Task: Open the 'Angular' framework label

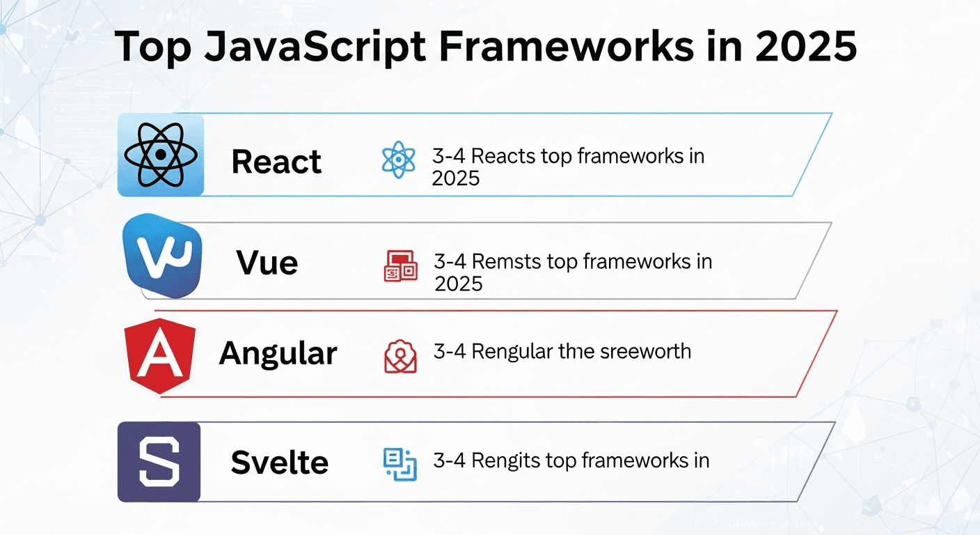Action: coord(278,353)
